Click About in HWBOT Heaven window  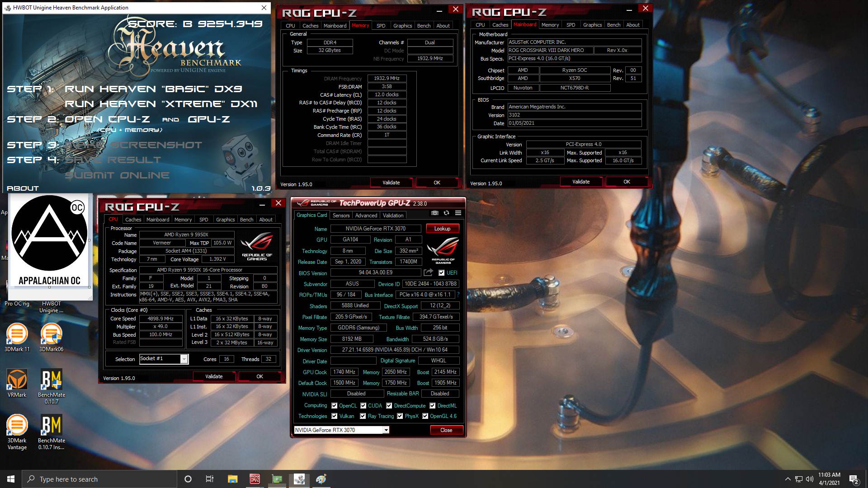pos(23,188)
